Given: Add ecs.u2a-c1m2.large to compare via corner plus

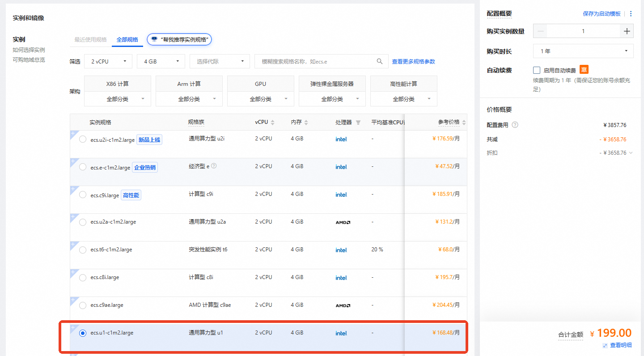Looking at the screenshot, I should pos(73,217).
